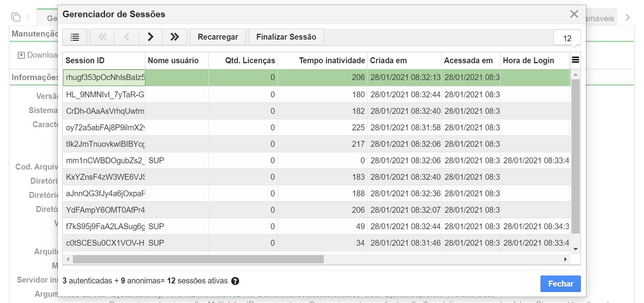Click background tab bar left chevron
The image size is (644, 303).
pos(28,17)
